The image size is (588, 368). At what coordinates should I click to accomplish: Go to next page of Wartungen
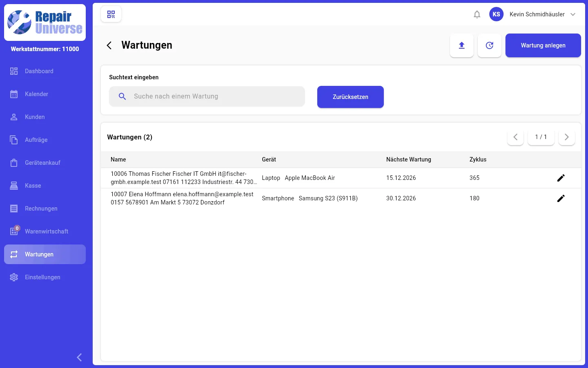click(x=567, y=137)
